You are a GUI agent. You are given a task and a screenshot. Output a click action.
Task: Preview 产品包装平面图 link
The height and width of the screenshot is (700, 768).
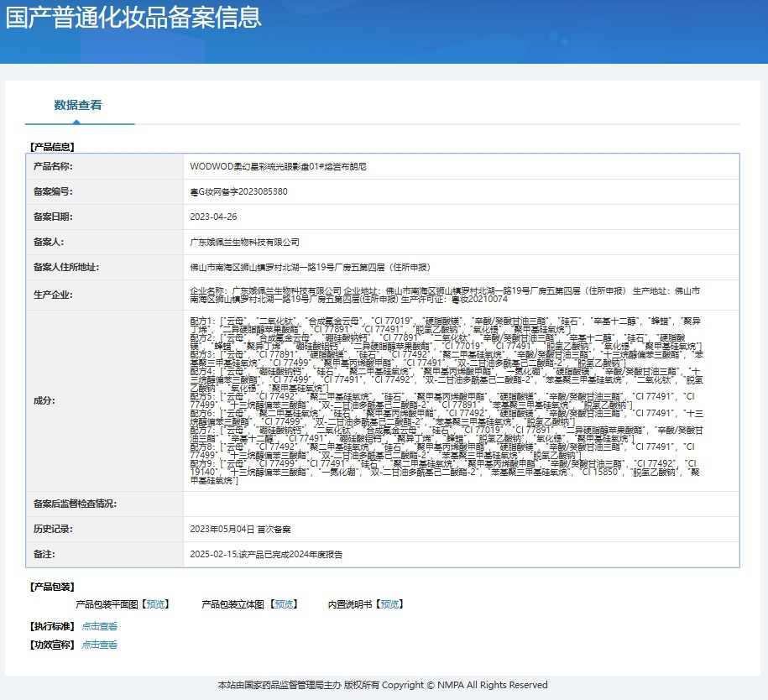pyautogui.click(x=156, y=604)
